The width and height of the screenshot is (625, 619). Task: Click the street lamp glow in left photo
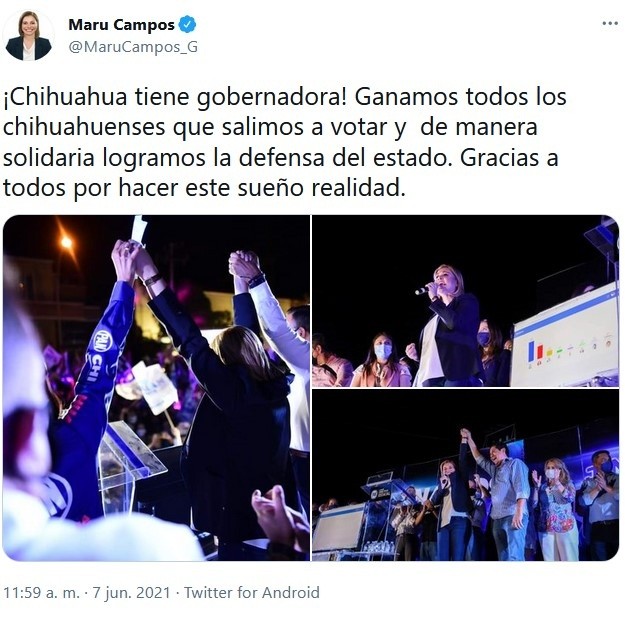[x=66, y=242]
